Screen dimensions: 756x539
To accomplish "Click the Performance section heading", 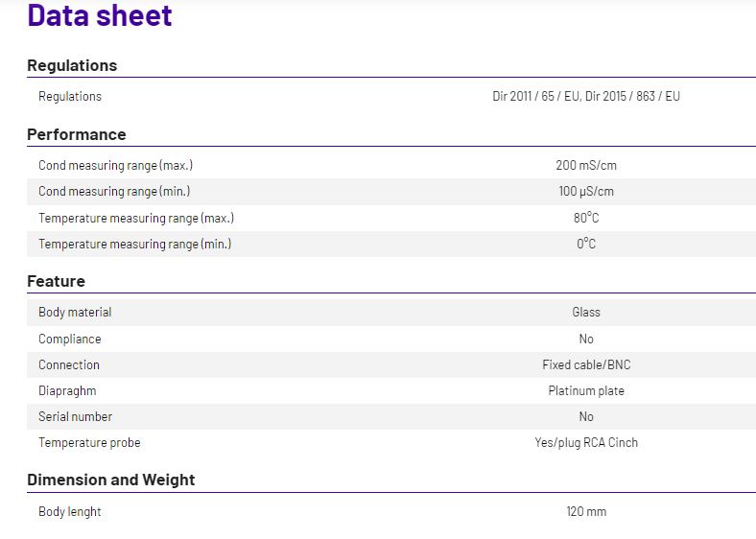I will pyautogui.click(x=76, y=134).
